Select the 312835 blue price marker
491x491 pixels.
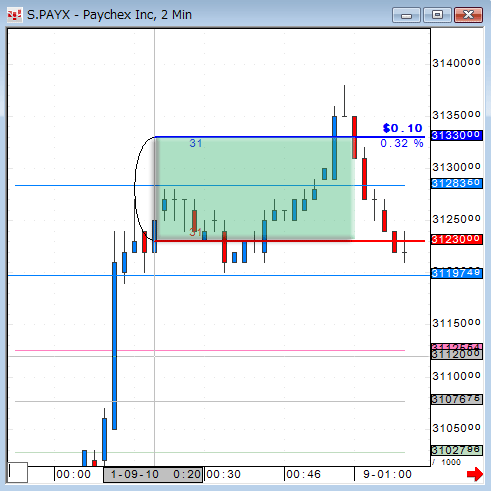(x=456, y=183)
